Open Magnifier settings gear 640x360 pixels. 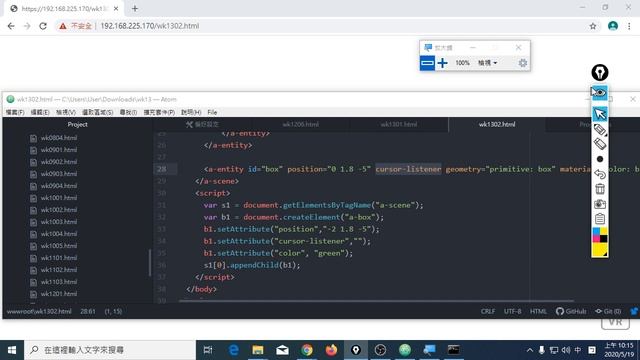(x=522, y=63)
